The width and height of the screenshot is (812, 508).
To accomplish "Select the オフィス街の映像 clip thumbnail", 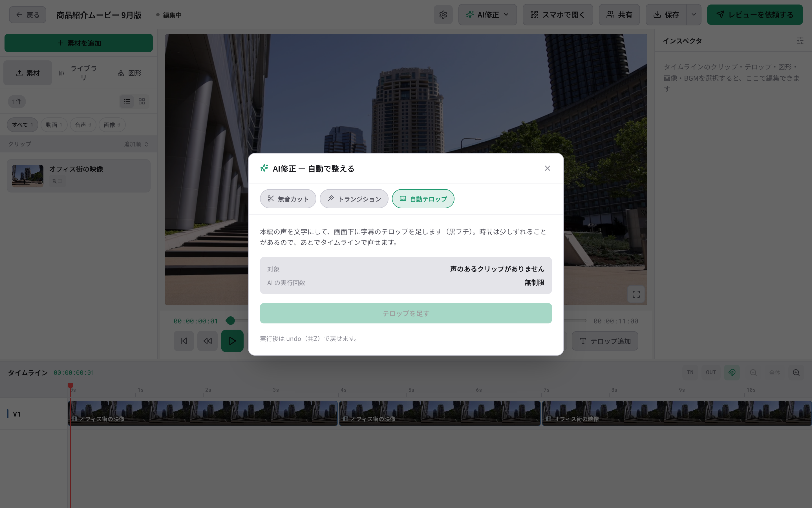I will [x=28, y=176].
